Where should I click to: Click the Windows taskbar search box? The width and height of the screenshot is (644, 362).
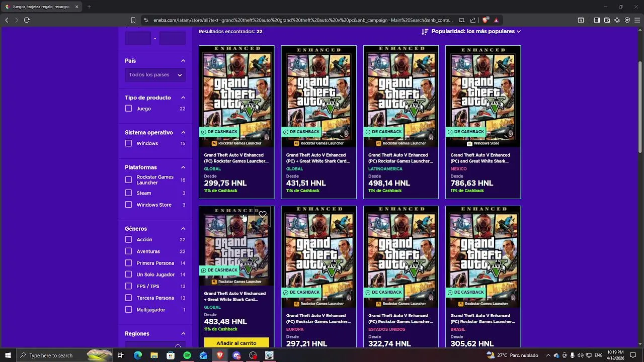click(64, 355)
